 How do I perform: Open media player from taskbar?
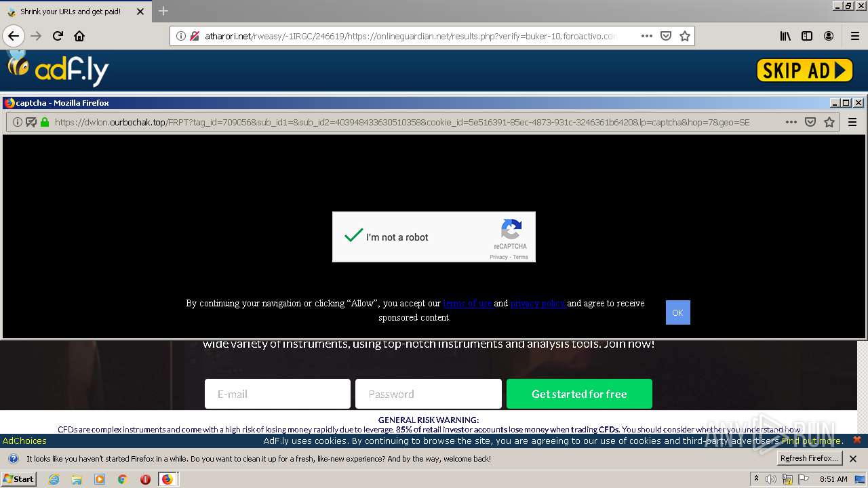[100, 479]
